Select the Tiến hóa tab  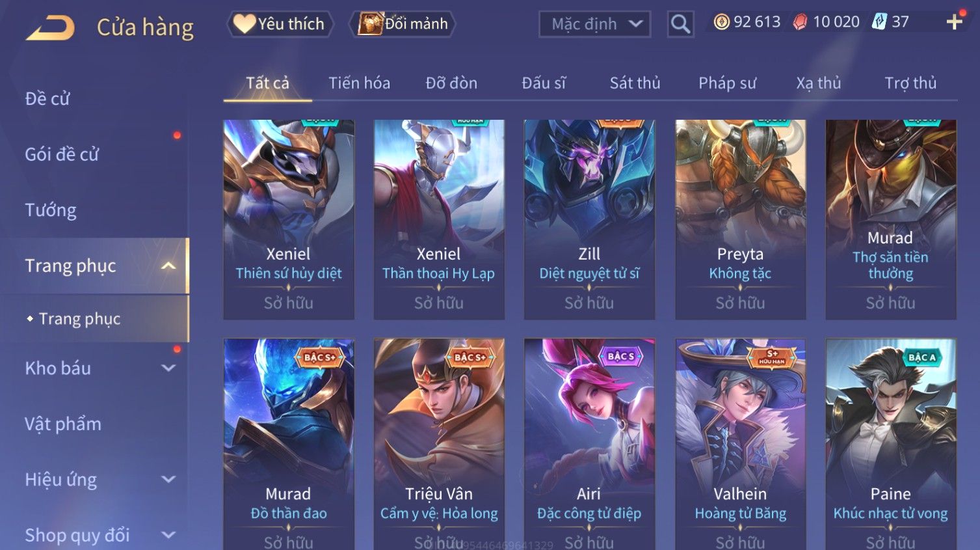click(359, 83)
